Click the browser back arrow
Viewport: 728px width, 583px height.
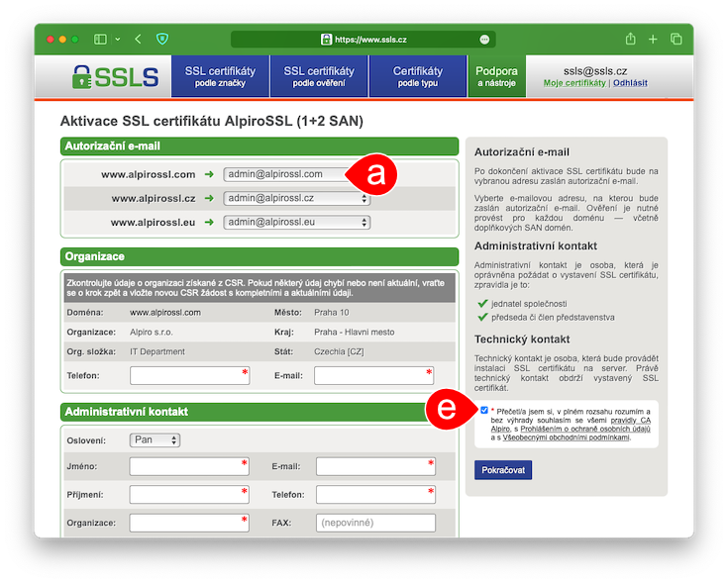coord(138,39)
